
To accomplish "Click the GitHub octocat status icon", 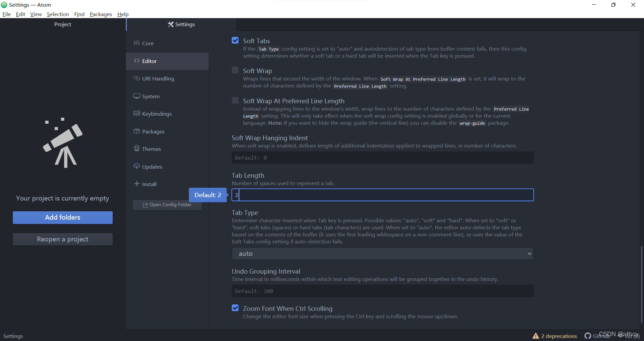I will click(x=588, y=336).
